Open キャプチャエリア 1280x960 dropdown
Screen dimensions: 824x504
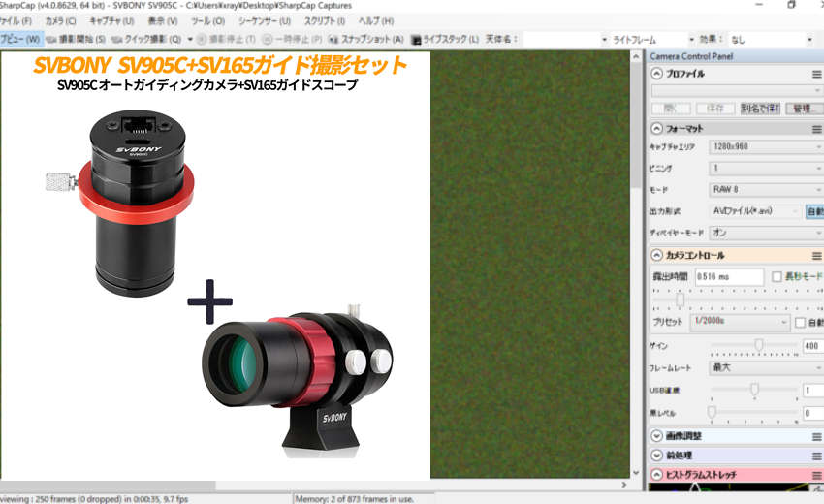(x=766, y=146)
